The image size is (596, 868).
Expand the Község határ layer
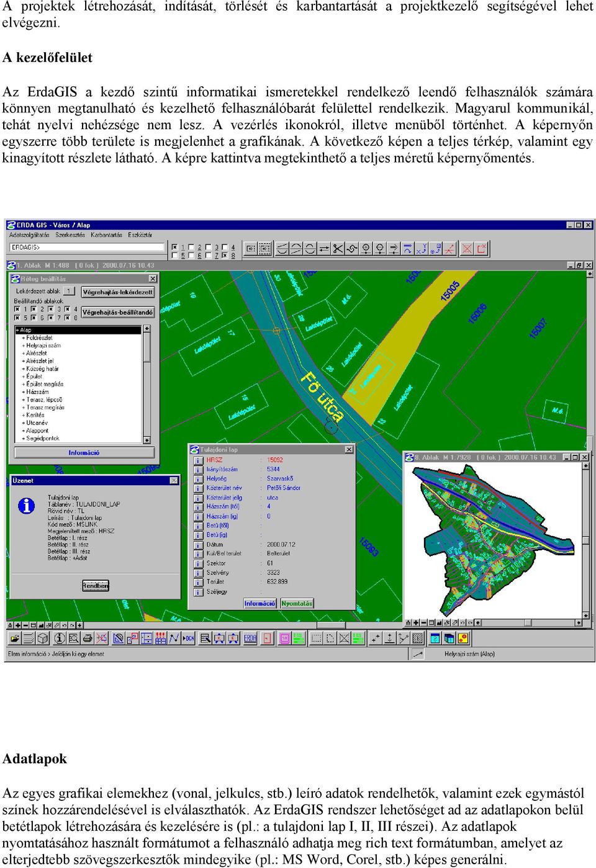24,369
